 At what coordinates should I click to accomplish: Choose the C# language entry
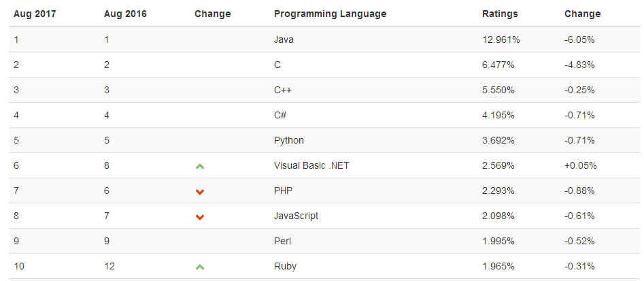tap(280, 115)
